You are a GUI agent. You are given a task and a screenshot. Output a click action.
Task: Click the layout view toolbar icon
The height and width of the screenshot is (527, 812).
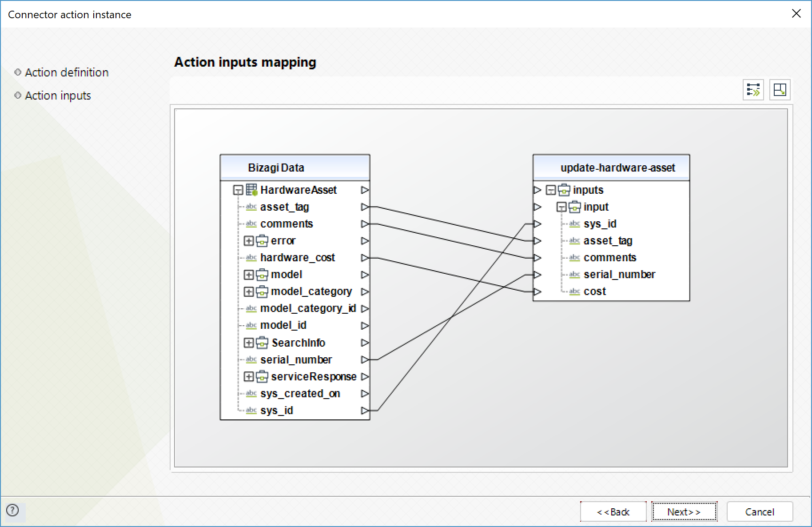click(x=780, y=90)
